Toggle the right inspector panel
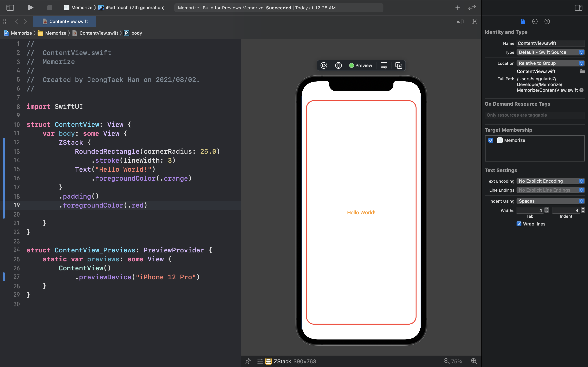588x367 pixels. click(578, 8)
